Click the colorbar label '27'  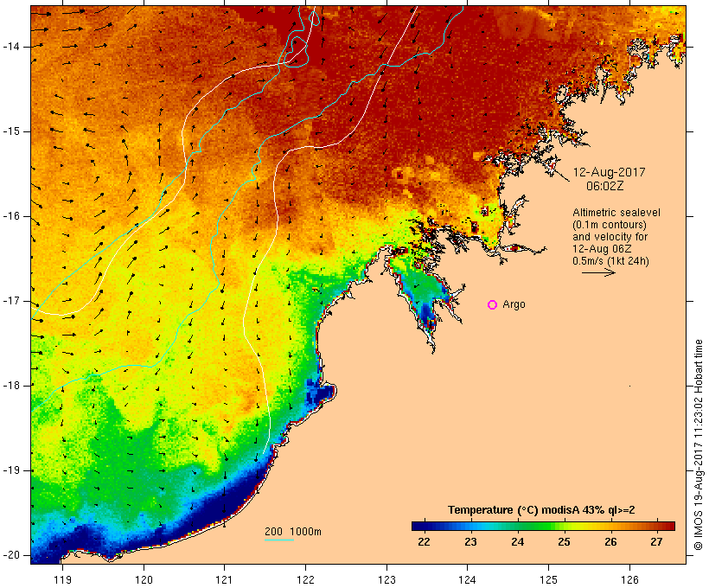[656, 542]
